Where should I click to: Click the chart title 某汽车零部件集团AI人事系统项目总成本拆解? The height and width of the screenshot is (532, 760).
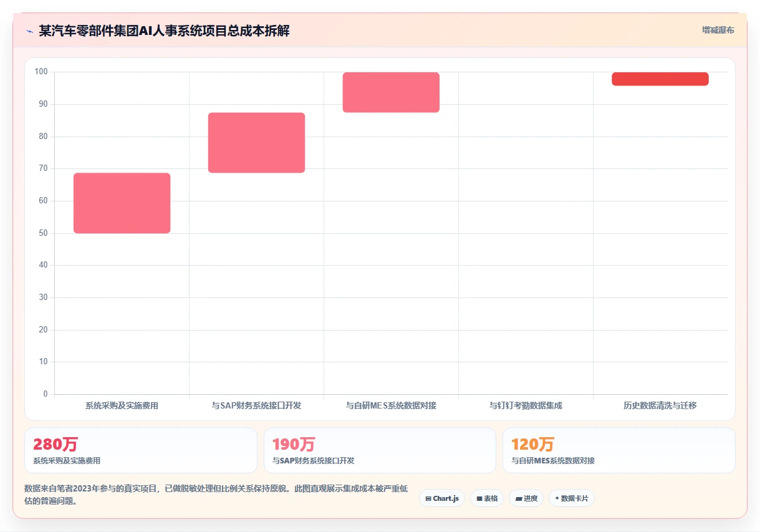[x=164, y=31]
